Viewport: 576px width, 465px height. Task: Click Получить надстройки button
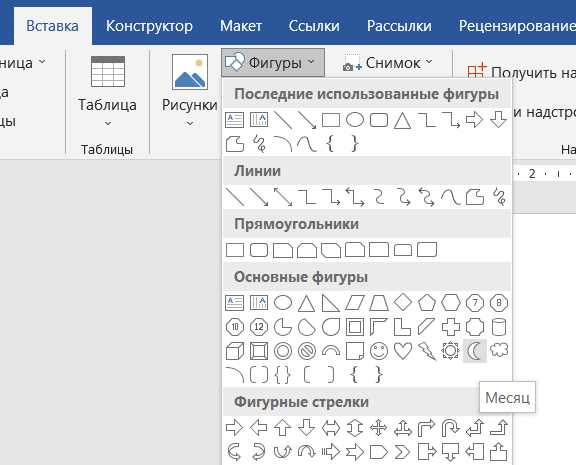coord(522,72)
